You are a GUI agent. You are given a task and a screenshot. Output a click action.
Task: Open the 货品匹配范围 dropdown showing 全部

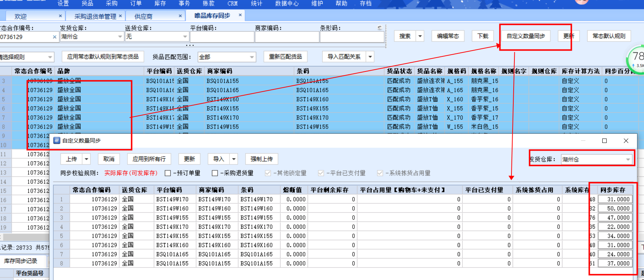coord(252,57)
